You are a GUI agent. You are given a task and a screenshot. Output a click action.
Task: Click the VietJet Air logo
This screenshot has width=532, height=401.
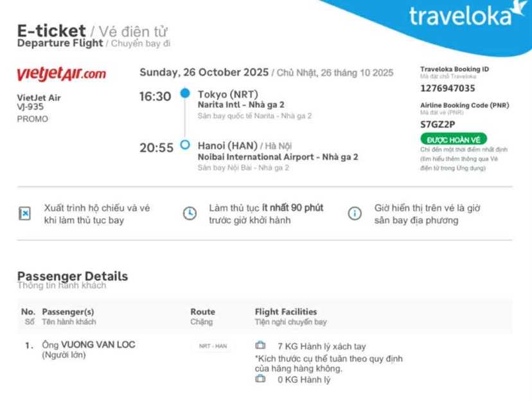pos(61,74)
